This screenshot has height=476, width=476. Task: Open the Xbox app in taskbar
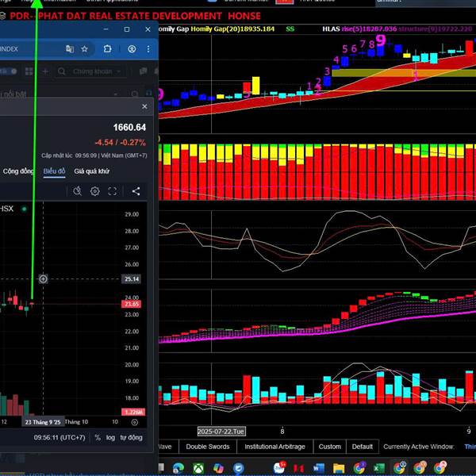(198, 468)
